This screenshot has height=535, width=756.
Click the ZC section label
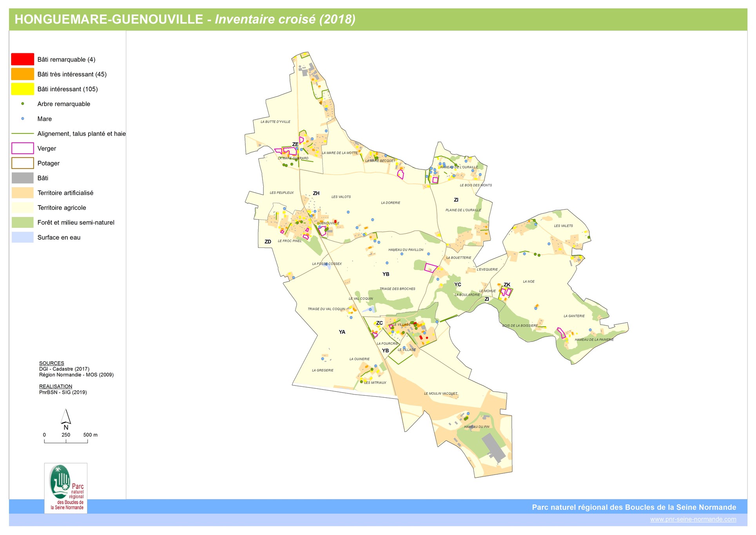(379, 323)
